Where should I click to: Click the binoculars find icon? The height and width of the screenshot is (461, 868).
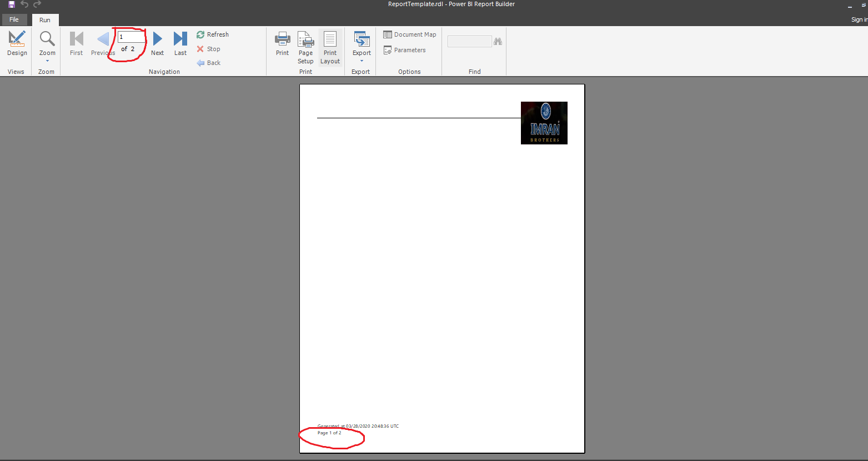[x=498, y=42]
